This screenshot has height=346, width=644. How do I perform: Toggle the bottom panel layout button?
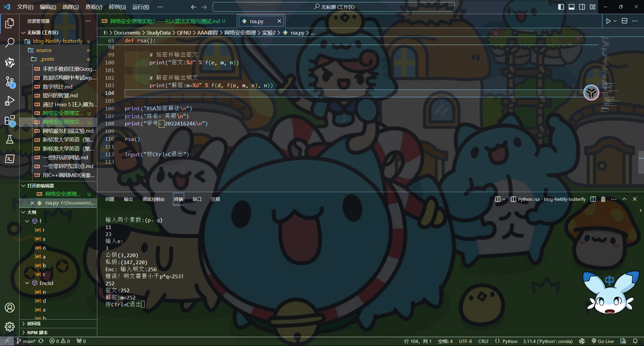(572, 7)
